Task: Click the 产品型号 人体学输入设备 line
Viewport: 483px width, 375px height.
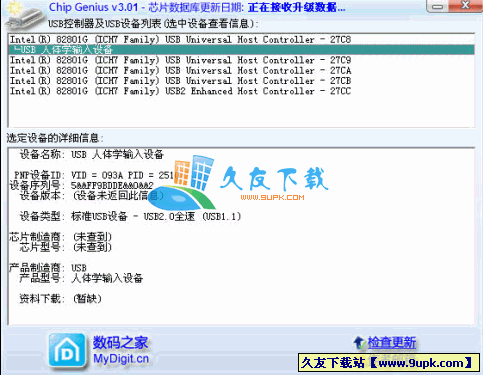Action: pos(81,278)
